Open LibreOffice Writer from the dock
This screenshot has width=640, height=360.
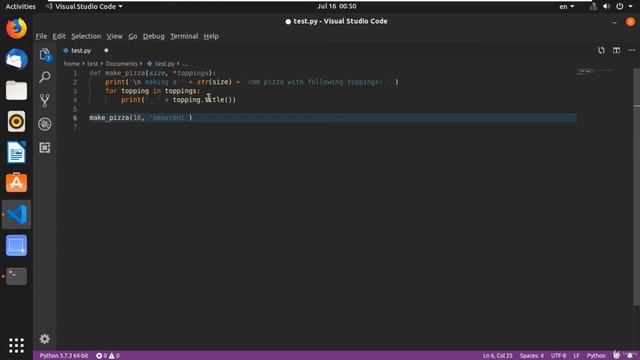coord(16,152)
